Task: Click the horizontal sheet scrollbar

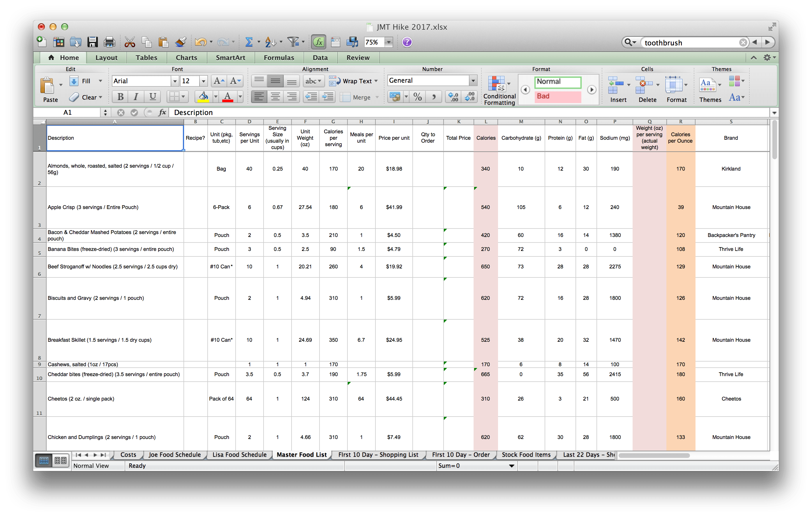Action: tap(654, 455)
